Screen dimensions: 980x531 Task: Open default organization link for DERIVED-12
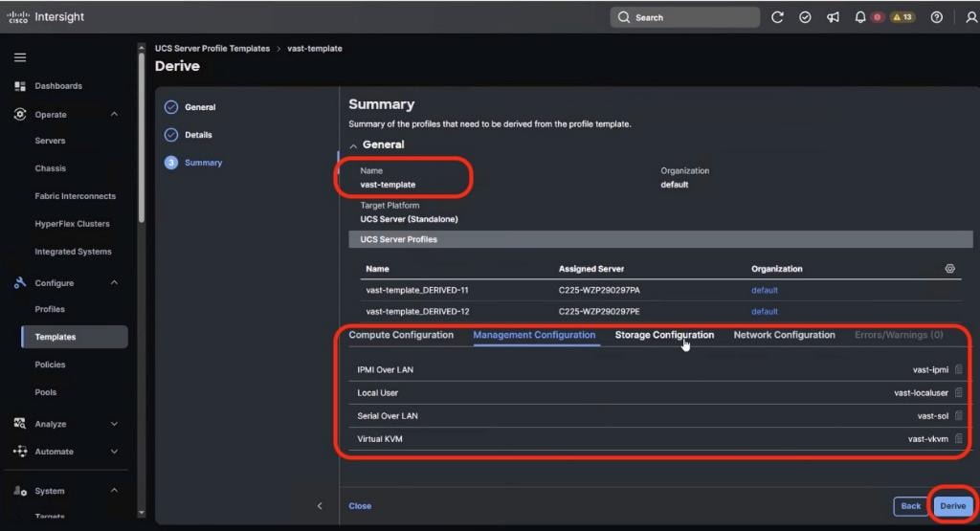(765, 311)
